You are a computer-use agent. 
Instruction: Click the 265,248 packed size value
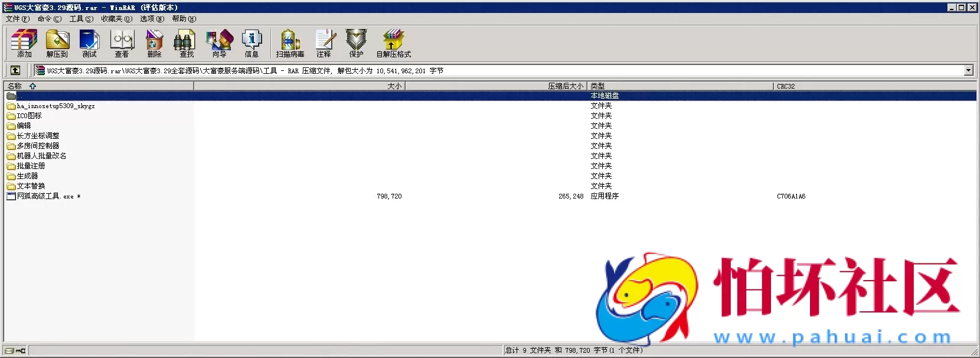[x=571, y=196]
